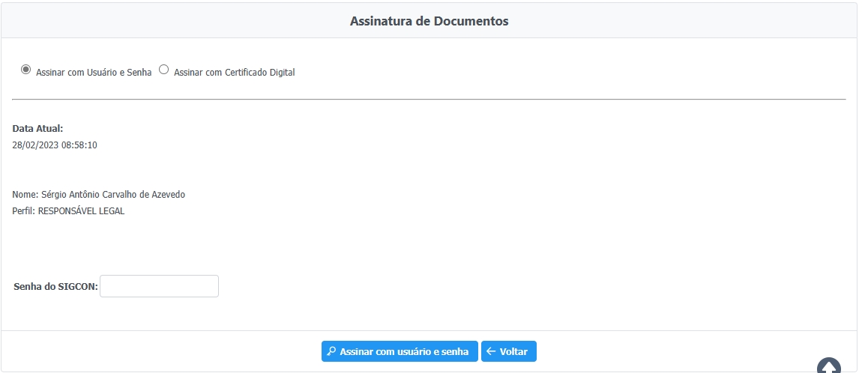Click the 'Assinar com Certificado Digital' label text

pos(234,73)
